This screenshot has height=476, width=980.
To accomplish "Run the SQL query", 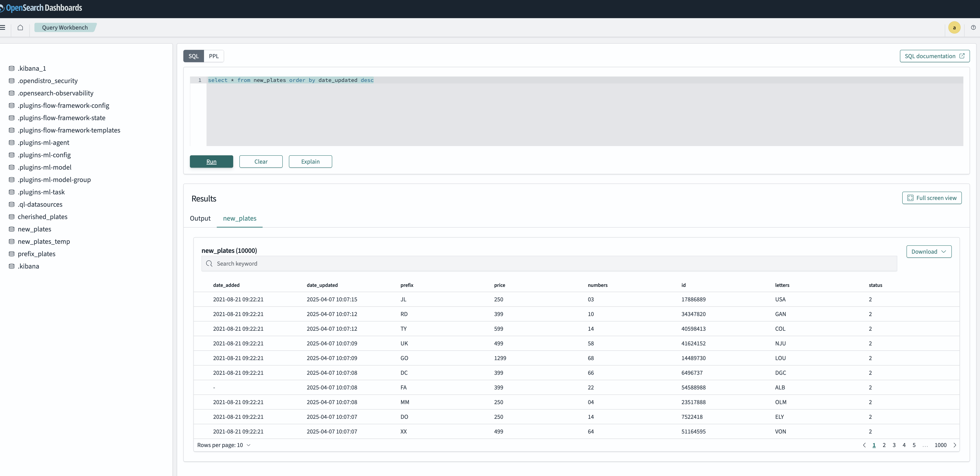I will pos(212,161).
